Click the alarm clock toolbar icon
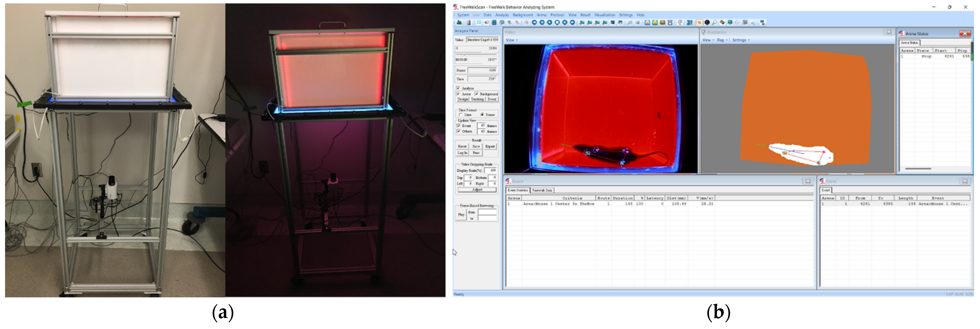 (670, 23)
